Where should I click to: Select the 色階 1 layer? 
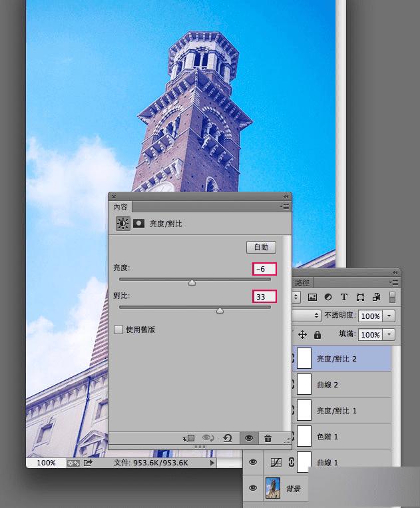tap(341, 436)
